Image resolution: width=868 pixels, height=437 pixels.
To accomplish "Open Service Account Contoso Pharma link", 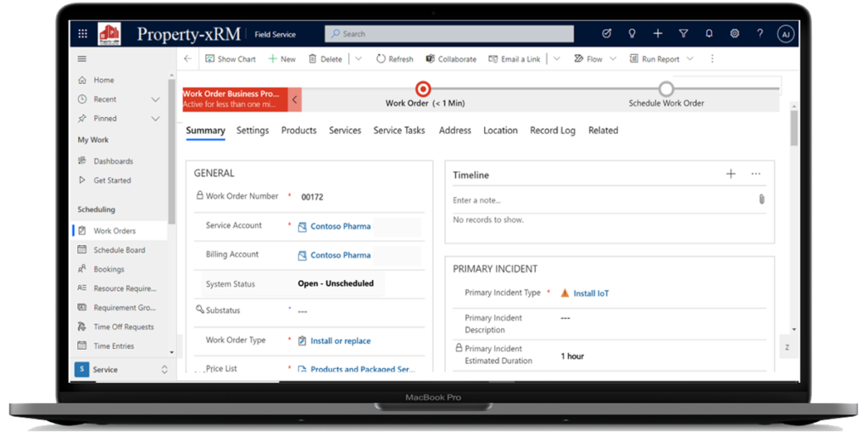I will pyautogui.click(x=341, y=227).
